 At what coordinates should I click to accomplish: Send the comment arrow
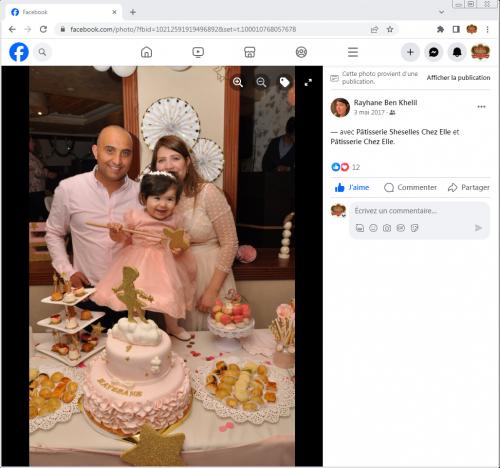(478, 228)
